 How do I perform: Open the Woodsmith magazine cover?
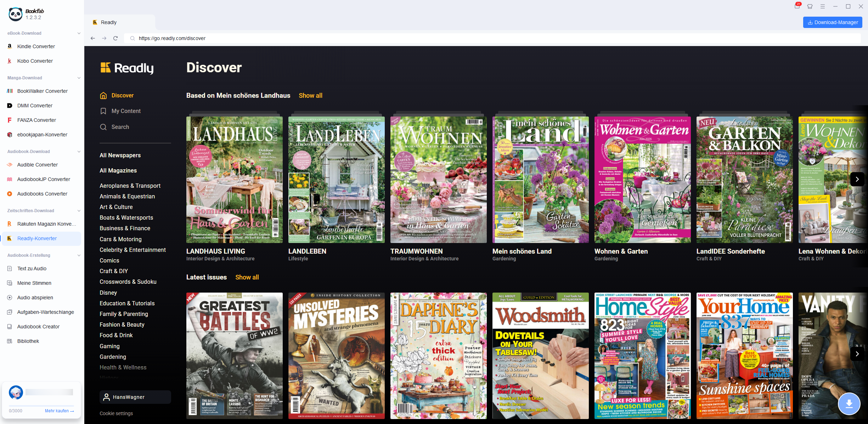click(x=541, y=356)
